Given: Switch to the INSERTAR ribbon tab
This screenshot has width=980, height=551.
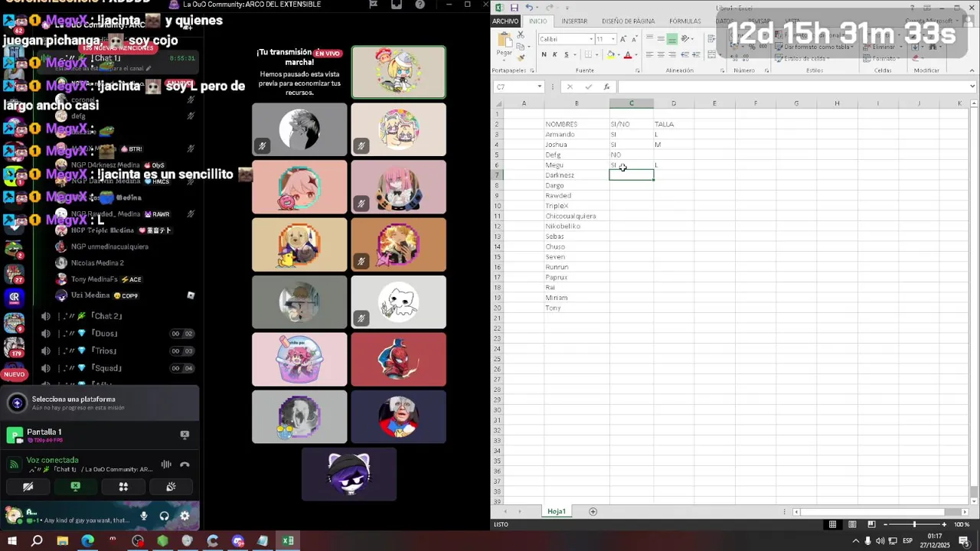Looking at the screenshot, I should (x=574, y=21).
